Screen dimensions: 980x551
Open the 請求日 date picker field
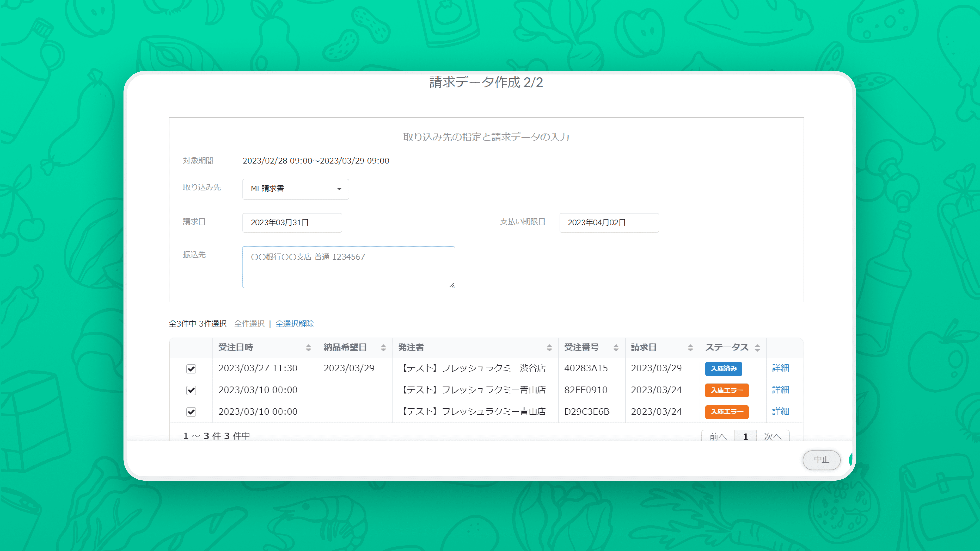pyautogui.click(x=292, y=222)
